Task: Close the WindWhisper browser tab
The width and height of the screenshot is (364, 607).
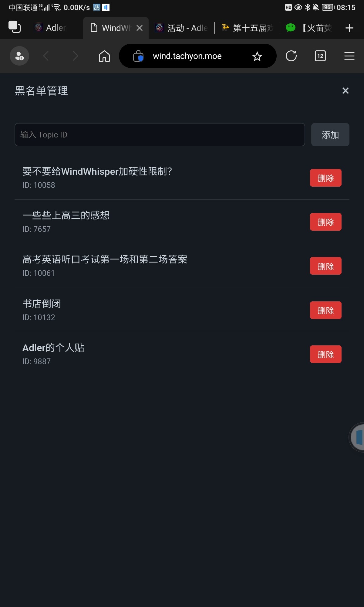Action: tap(140, 28)
